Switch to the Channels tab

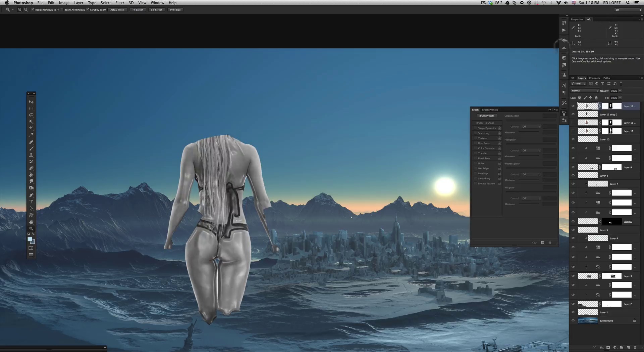tap(594, 78)
